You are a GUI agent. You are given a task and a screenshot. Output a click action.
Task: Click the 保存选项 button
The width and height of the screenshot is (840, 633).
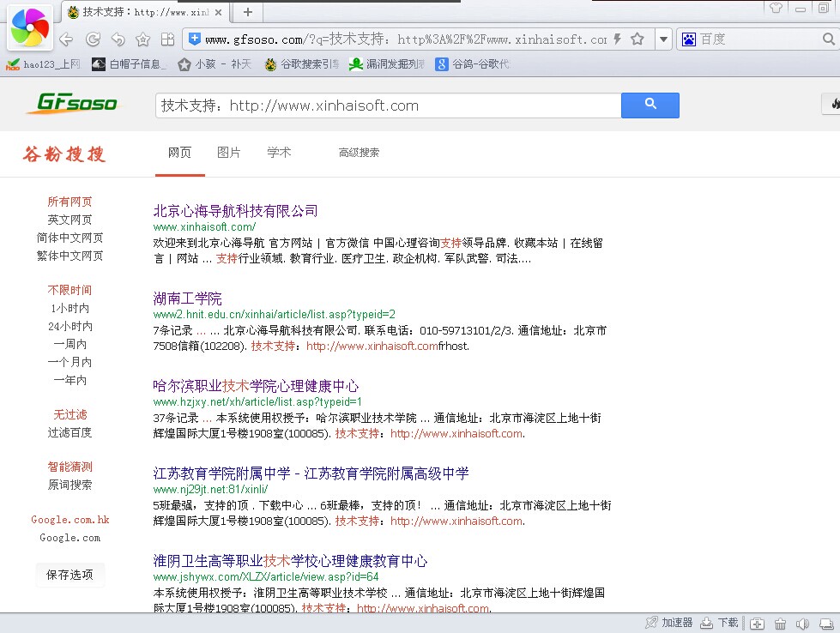(69, 575)
